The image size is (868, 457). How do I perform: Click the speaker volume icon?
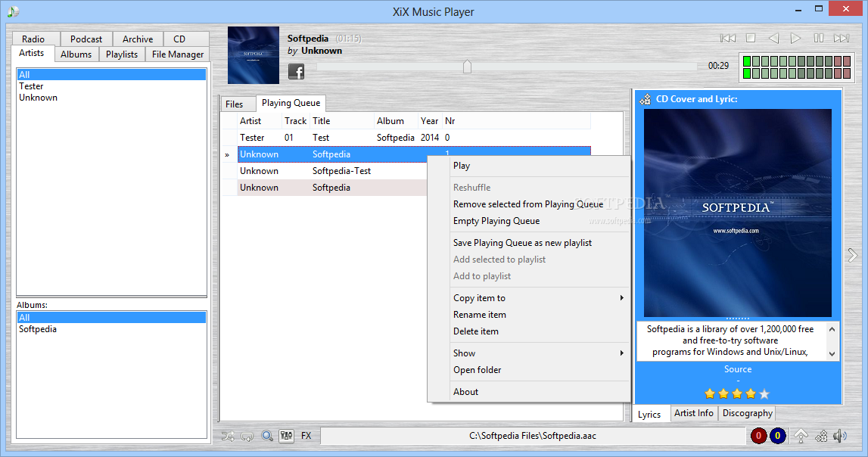[x=840, y=436]
